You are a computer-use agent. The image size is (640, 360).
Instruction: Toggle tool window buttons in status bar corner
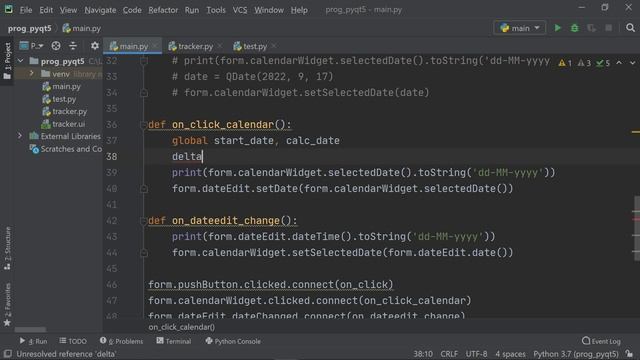tap(7, 354)
